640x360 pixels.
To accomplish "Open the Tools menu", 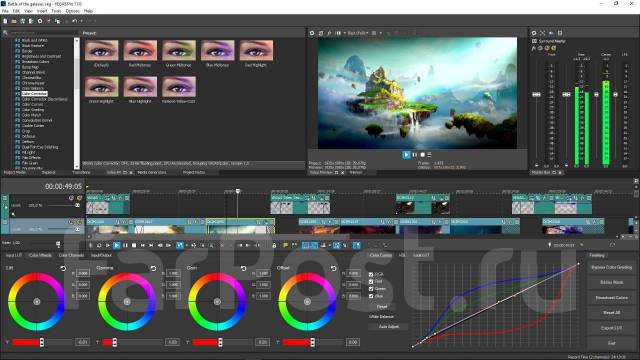I will [56, 11].
